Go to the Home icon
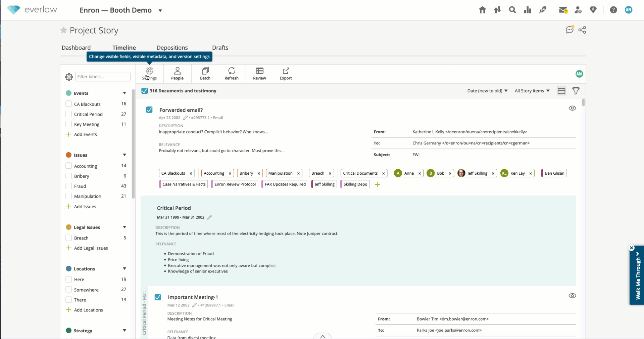 [x=482, y=10]
